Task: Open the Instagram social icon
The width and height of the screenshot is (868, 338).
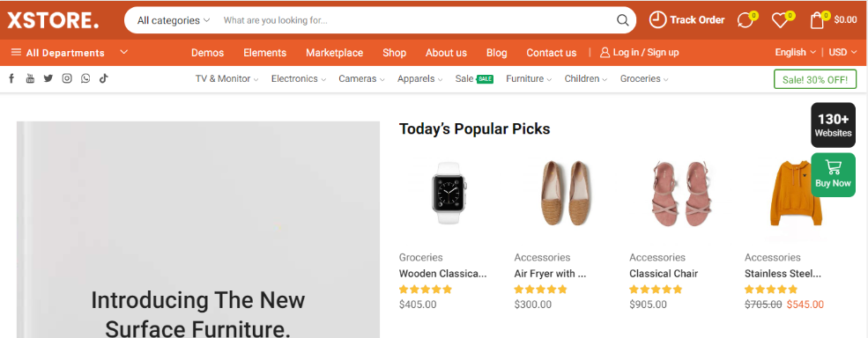Action: [x=67, y=78]
